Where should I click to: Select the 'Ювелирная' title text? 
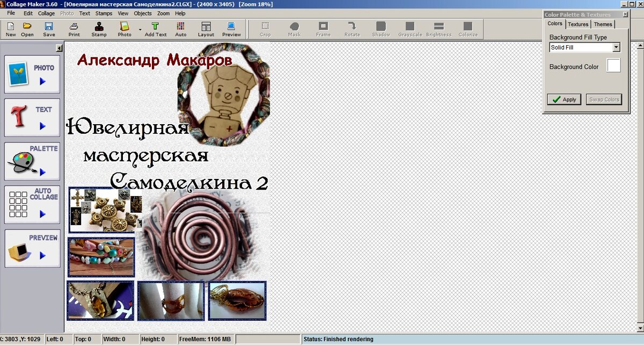pyautogui.click(x=128, y=128)
